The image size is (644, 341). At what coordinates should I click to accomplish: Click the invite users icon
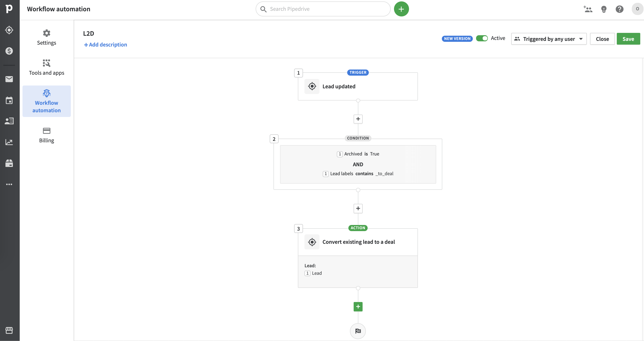[x=588, y=9]
